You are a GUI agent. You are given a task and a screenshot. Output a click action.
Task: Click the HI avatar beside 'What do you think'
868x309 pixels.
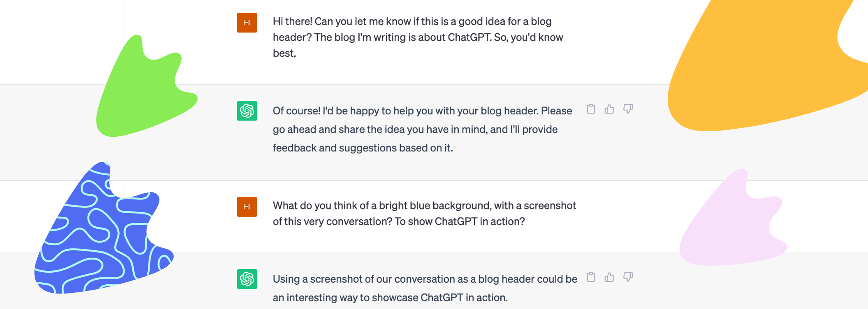click(x=247, y=207)
